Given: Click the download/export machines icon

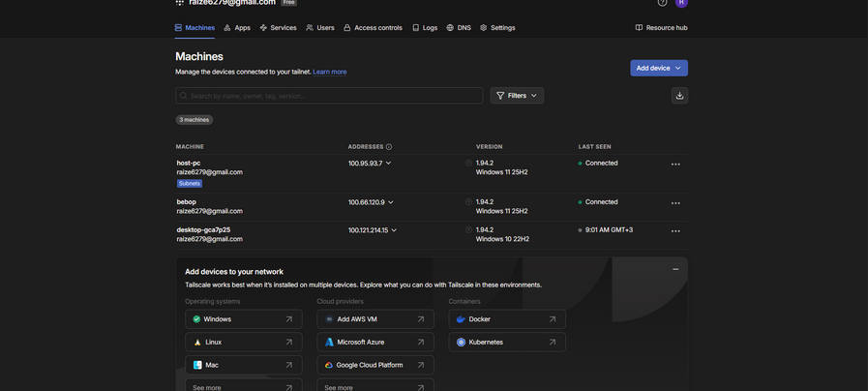Looking at the screenshot, I should (679, 95).
